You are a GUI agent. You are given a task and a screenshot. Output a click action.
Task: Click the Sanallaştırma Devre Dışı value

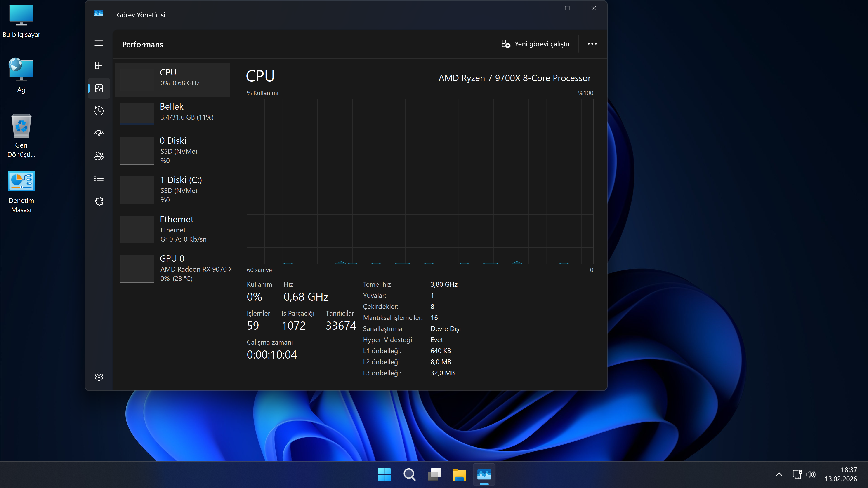click(x=446, y=329)
